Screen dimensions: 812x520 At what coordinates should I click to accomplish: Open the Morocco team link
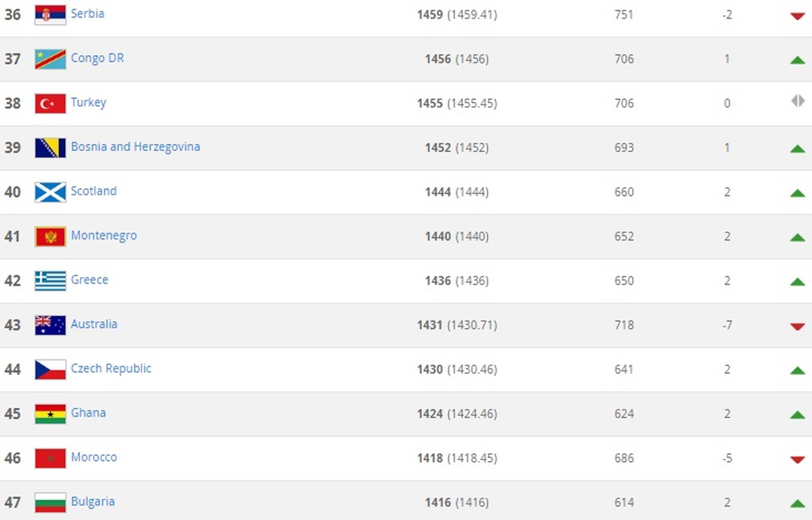point(94,457)
